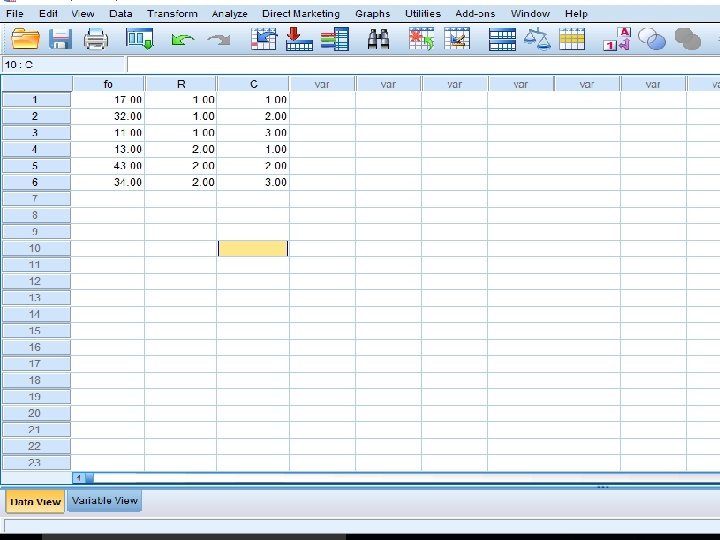Switch to the Variable View tab
The width and height of the screenshot is (720, 540).
click(105, 501)
